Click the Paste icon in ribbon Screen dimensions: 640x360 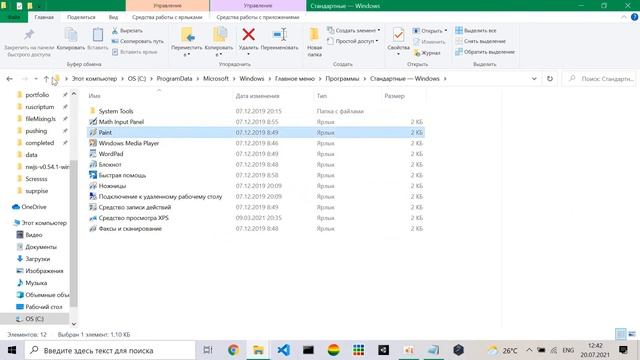point(98,35)
